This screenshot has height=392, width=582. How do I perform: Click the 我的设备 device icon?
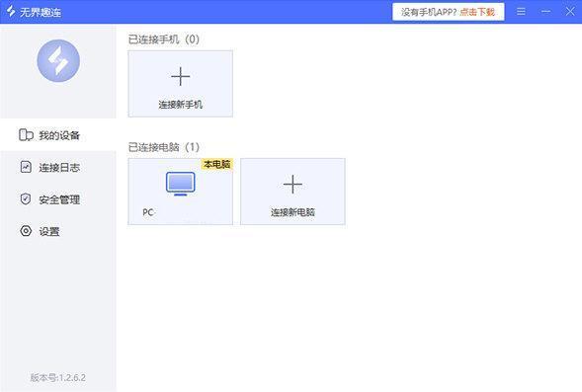(x=26, y=135)
